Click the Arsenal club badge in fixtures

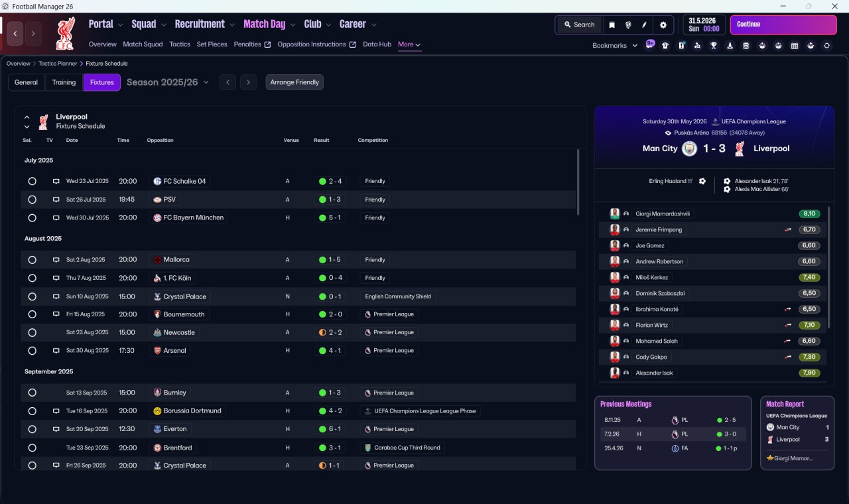click(157, 350)
